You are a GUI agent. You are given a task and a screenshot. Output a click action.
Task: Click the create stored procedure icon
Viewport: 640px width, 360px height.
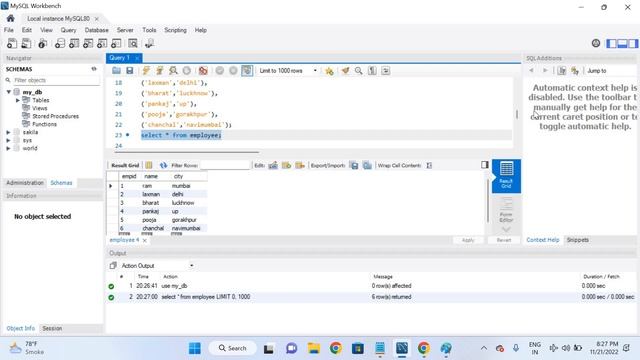pos(102,43)
